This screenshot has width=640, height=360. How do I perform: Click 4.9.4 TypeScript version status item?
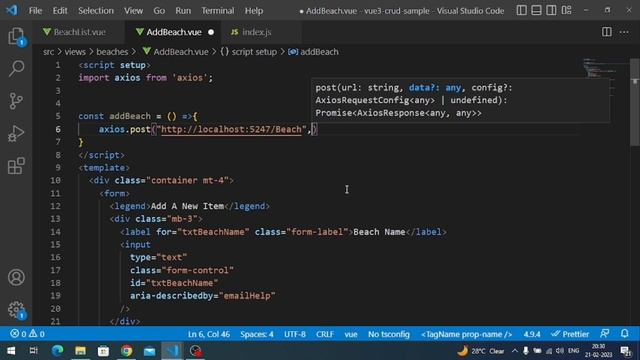(532, 334)
